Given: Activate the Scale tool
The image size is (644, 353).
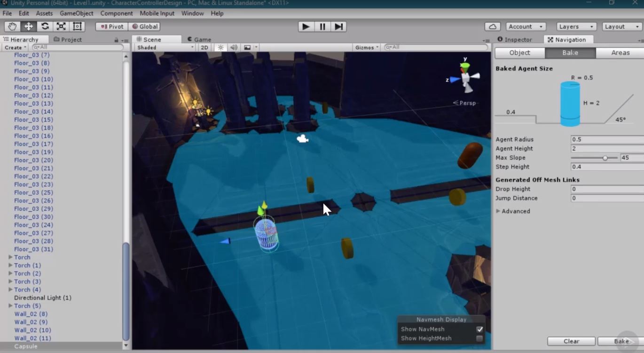Looking at the screenshot, I should [62, 27].
